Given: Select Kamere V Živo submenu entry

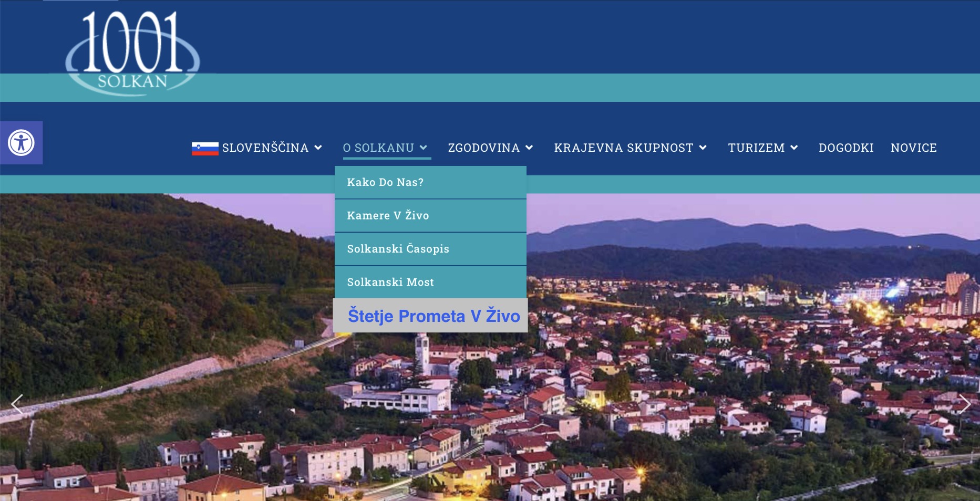Looking at the screenshot, I should coord(430,215).
